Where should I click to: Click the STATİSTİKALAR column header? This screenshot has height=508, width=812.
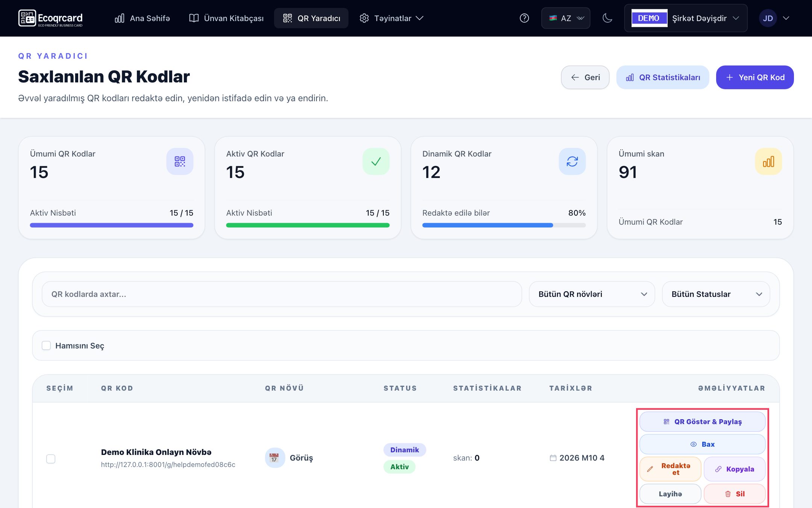pyautogui.click(x=487, y=388)
